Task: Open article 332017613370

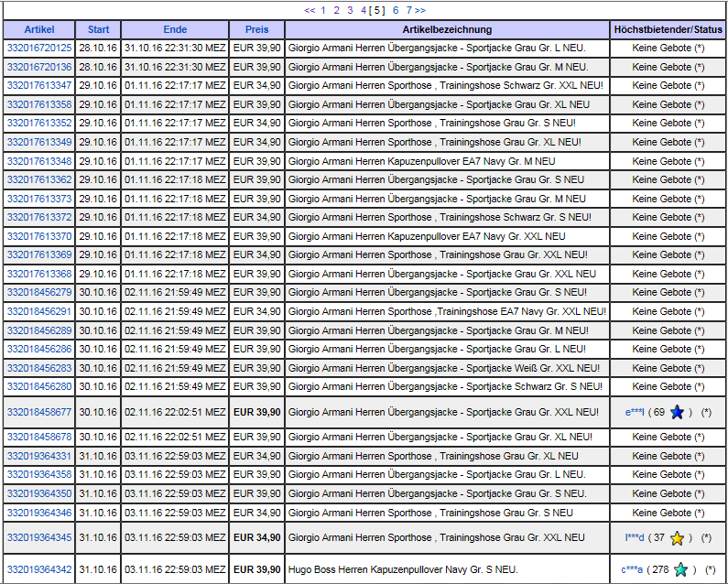Action: 39,236
